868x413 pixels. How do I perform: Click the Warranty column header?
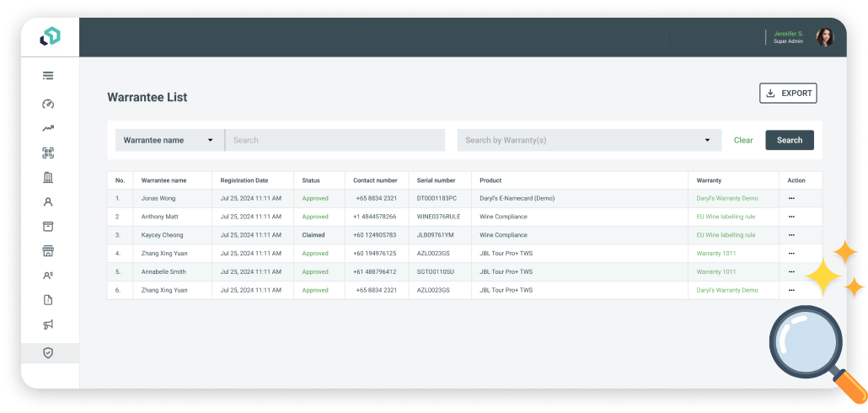click(709, 180)
